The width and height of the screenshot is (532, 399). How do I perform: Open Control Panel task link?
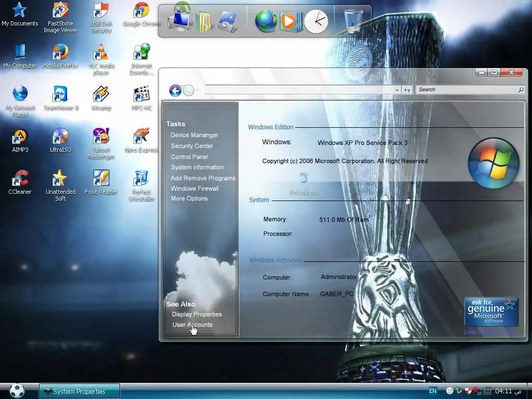[x=189, y=157]
